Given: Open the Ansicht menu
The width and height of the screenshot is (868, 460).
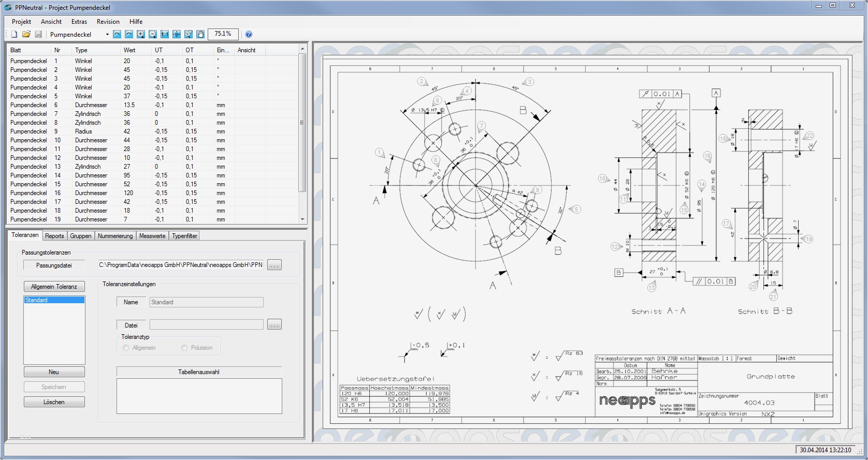Looking at the screenshot, I should point(51,22).
